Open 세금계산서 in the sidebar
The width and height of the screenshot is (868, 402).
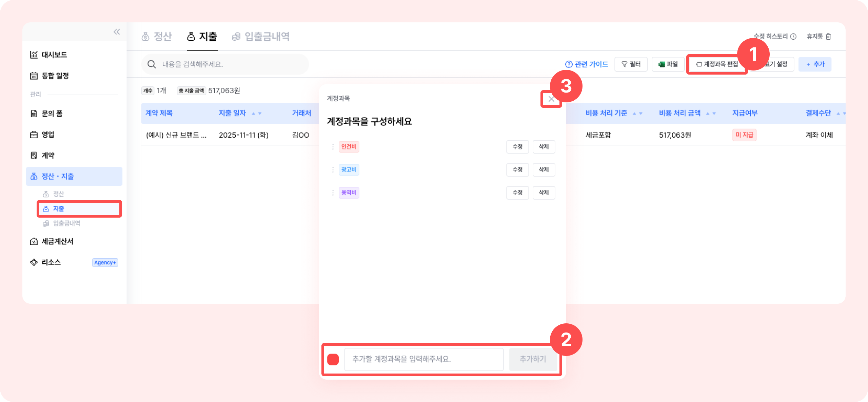[x=57, y=241]
